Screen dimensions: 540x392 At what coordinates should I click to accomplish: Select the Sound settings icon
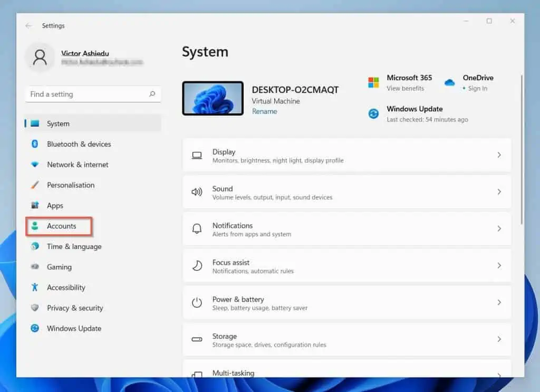pos(197,192)
